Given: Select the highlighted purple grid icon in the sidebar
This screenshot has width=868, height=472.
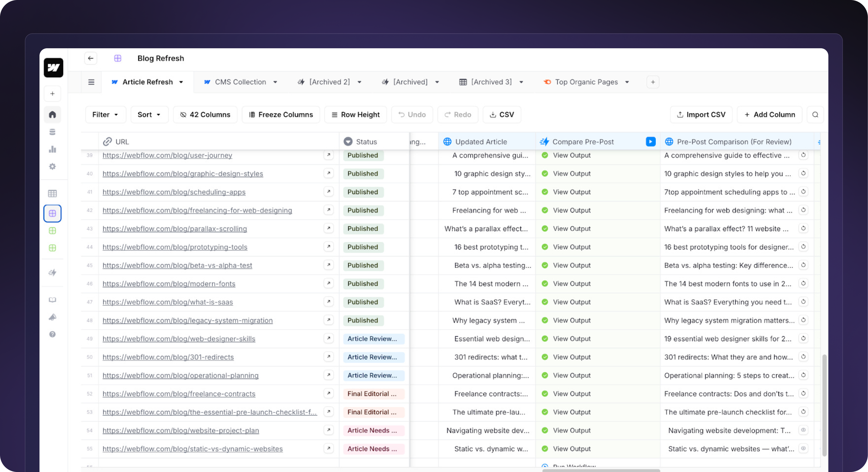Looking at the screenshot, I should [x=52, y=213].
